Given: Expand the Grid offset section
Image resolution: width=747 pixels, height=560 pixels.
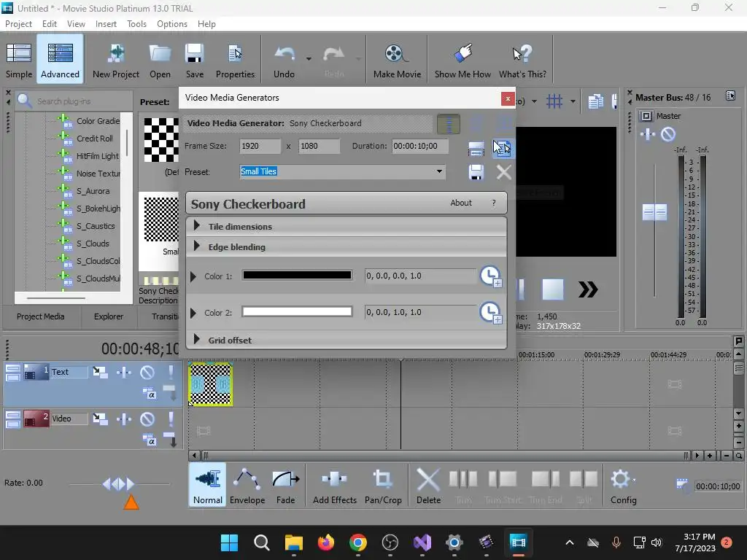Looking at the screenshot, I should tap(197, 340).
